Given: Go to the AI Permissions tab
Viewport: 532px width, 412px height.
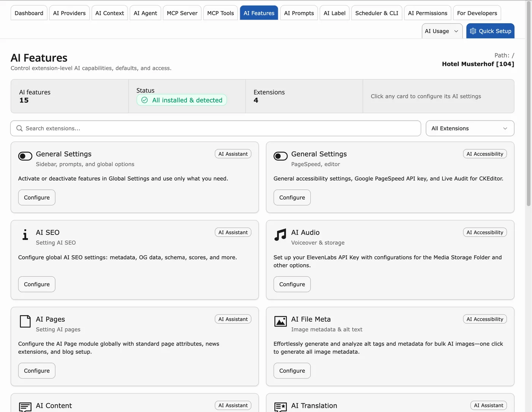Looking at the screenshot, I should click(427, 13).
